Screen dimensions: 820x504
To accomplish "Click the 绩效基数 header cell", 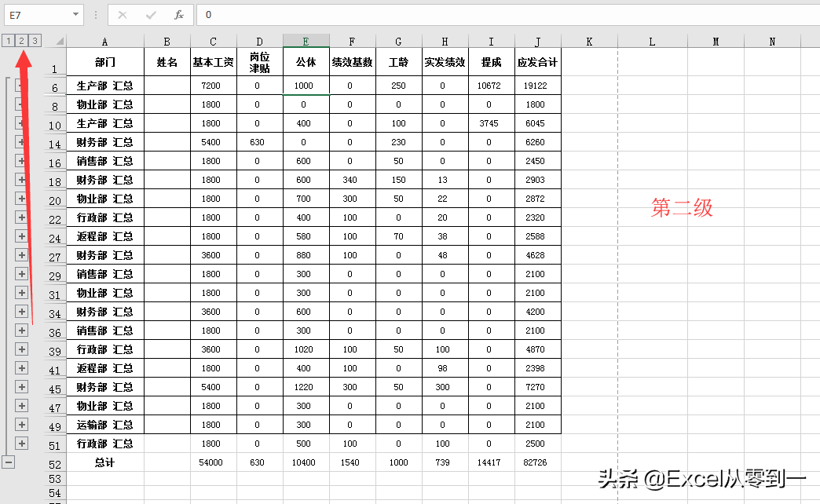I will pos(353,62).
